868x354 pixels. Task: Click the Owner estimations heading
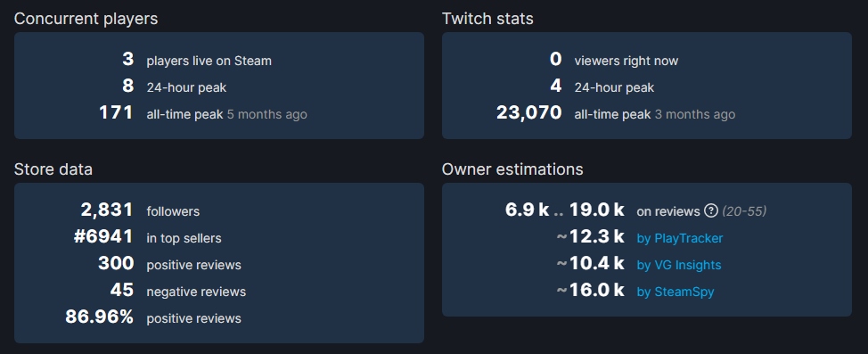click(x=512, y=169)
